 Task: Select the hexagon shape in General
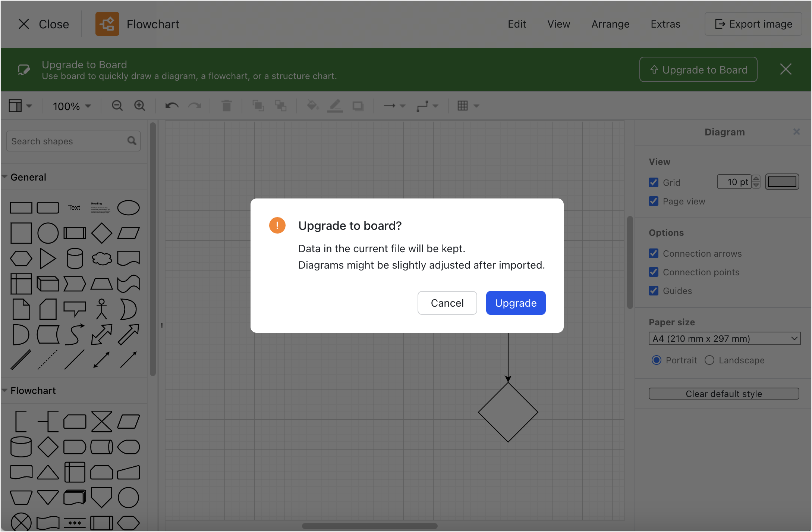pyautogui.click(x=21, y=259)
